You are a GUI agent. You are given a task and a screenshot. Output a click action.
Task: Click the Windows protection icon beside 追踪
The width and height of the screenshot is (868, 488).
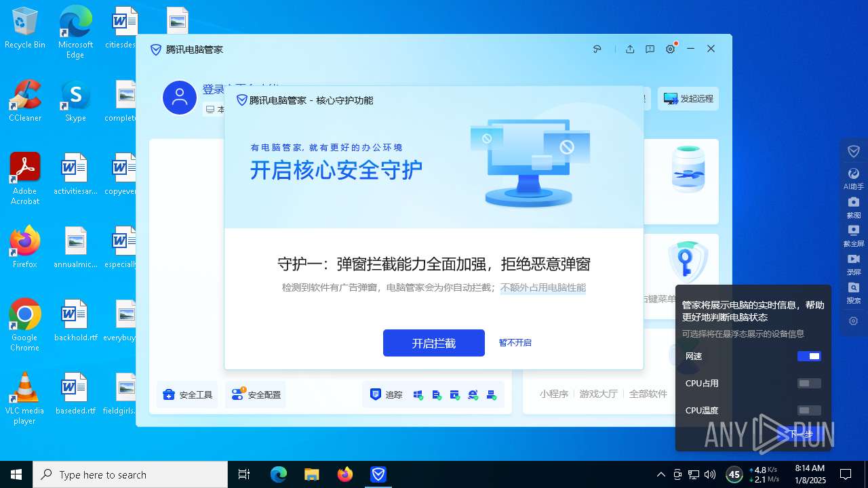point(418,394)
